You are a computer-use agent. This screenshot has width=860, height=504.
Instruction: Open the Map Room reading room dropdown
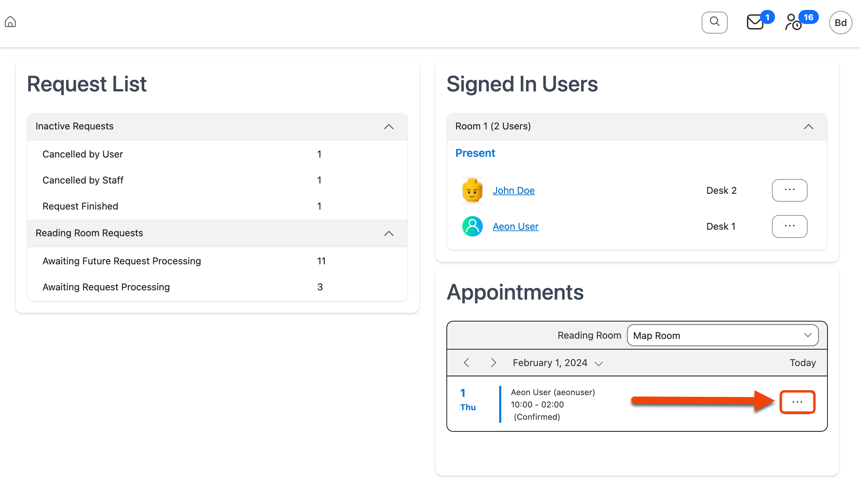(722, 336)
